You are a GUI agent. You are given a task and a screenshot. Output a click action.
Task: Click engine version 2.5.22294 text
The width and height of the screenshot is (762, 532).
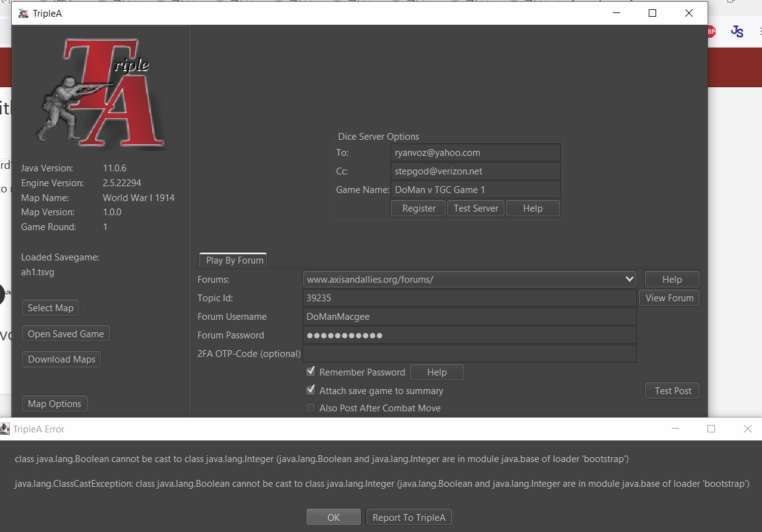click(122, 183)
